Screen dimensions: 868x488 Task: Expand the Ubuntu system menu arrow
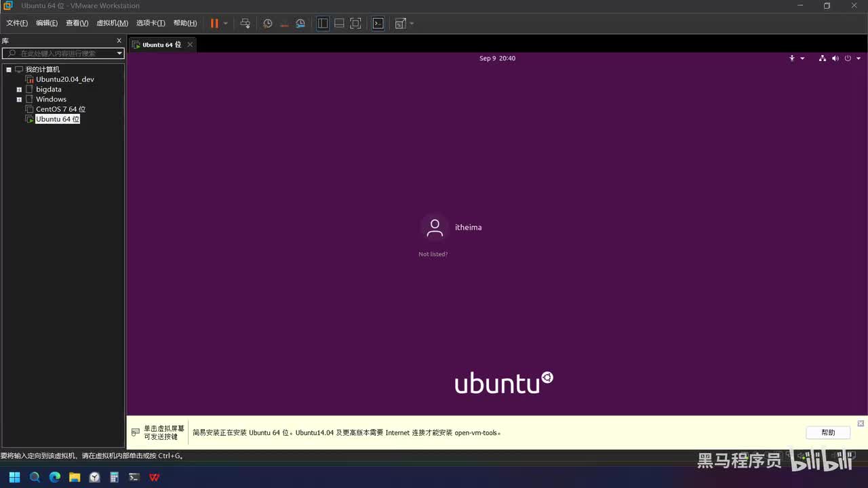tap(859, 58)
